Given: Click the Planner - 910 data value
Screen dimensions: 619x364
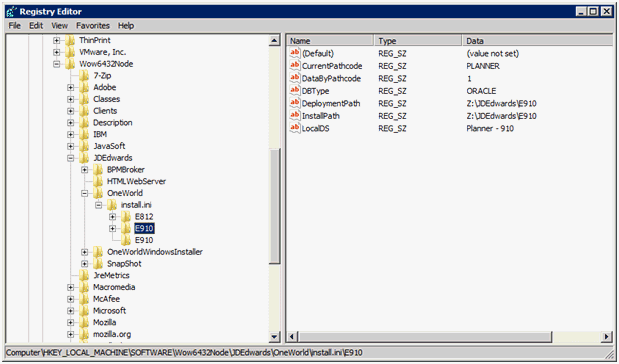Looking at the screenshot, I should pyautogui.click(x=490, y=128).
